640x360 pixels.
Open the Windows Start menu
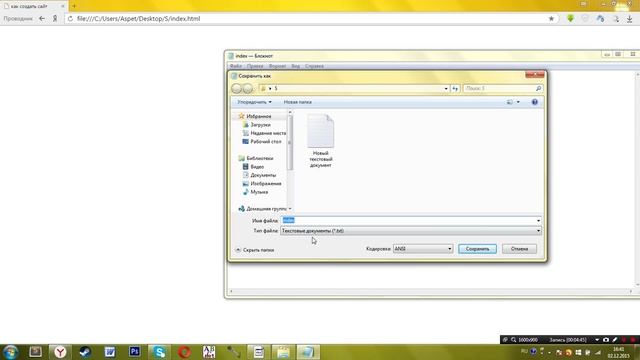(x=11, y=352)
